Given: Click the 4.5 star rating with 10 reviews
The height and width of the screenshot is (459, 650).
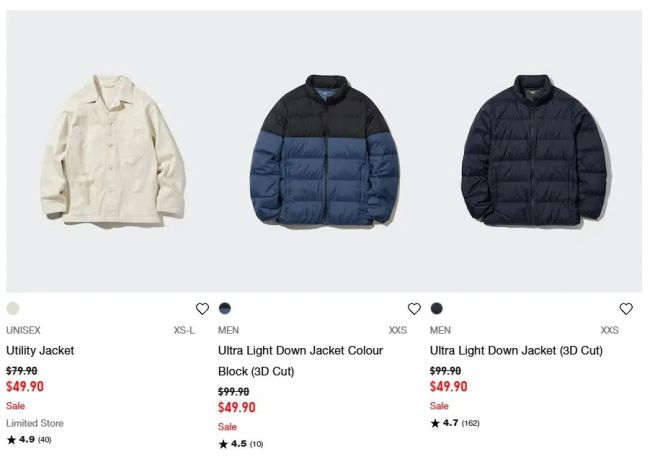Looking at the screenshot, I should 241,444.
